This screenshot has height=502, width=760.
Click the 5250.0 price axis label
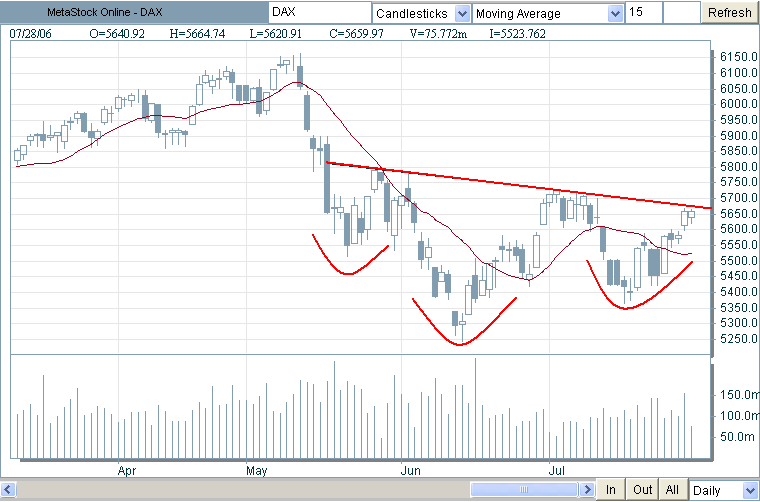(739, 339)
